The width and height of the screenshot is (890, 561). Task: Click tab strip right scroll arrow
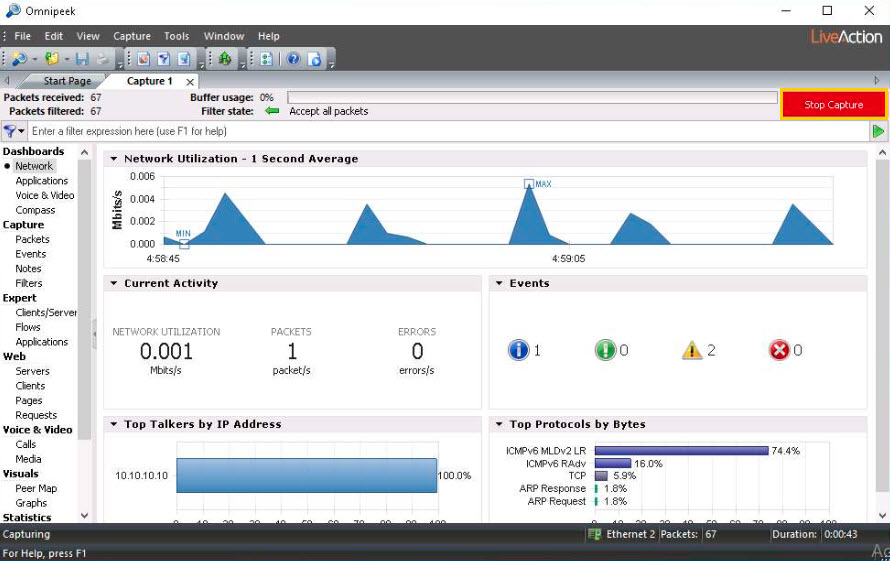[877, 81]
